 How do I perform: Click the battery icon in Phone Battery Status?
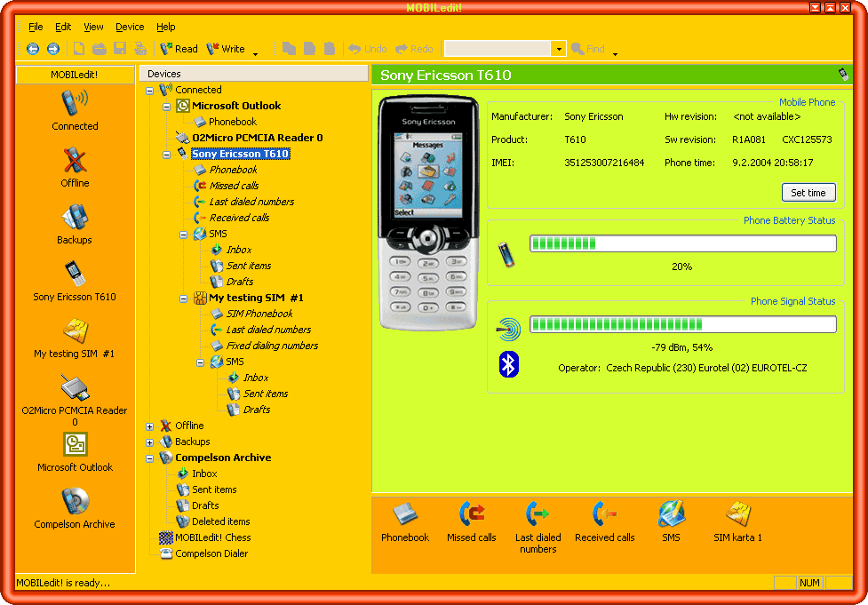coord(506,255)
